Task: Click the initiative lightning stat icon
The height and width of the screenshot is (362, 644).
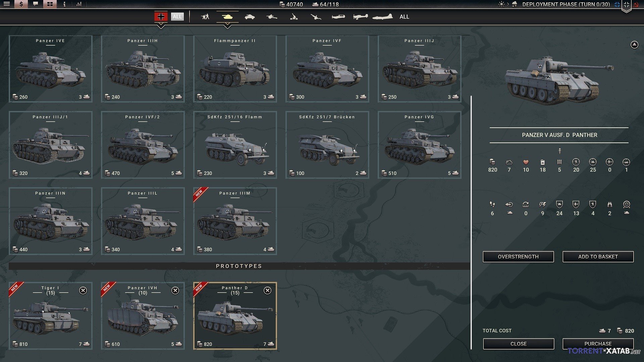Action: tap(542, 204)
